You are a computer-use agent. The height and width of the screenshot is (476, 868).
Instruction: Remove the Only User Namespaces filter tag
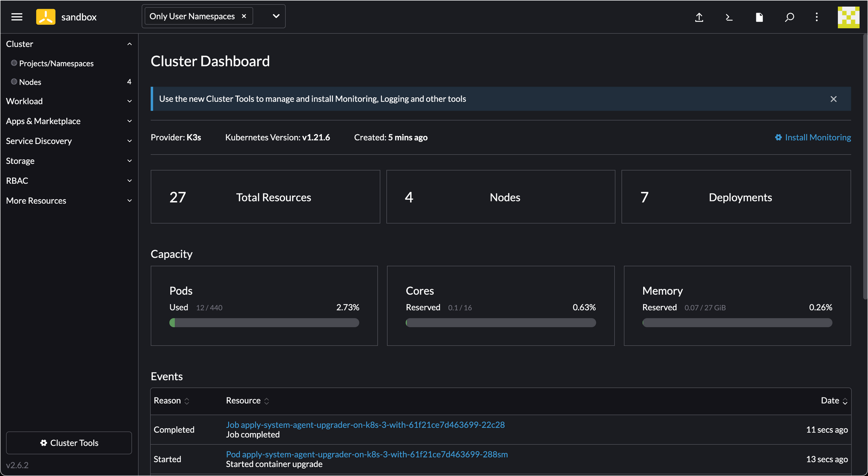(244, 16)
